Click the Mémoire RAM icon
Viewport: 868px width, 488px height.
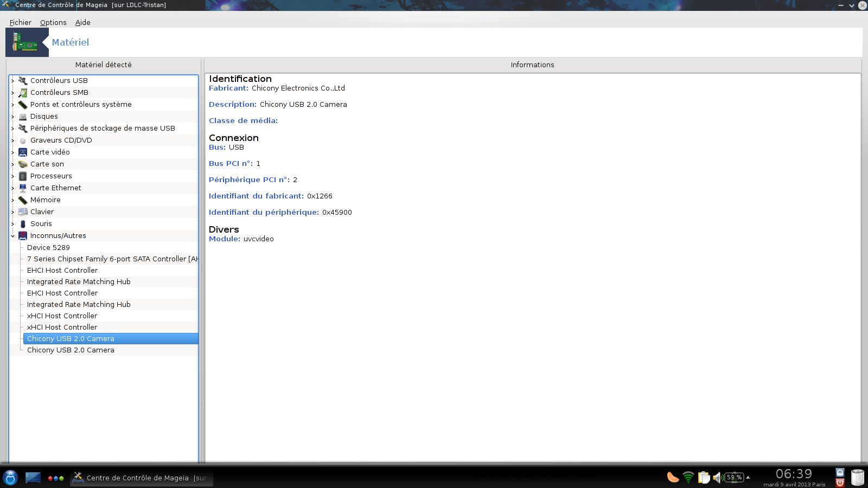click(23, 200)
